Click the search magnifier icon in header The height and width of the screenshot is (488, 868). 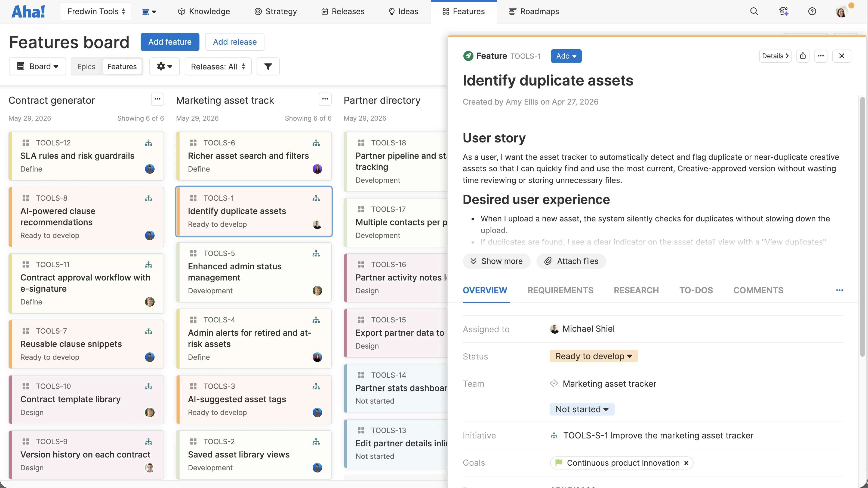(754, 11)
